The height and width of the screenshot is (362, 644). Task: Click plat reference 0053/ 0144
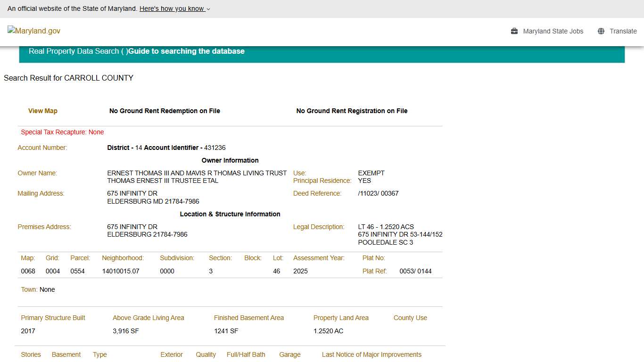(415, 271)
